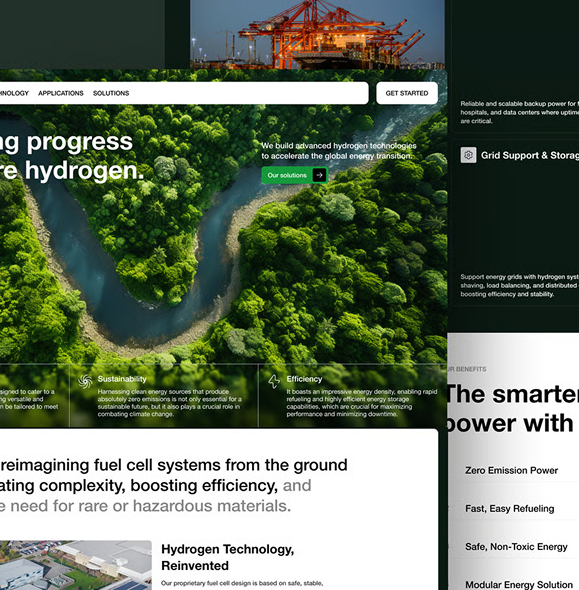Click the lightning Efficiency icon
Screen dimensions: 579x590
(274, 381)
